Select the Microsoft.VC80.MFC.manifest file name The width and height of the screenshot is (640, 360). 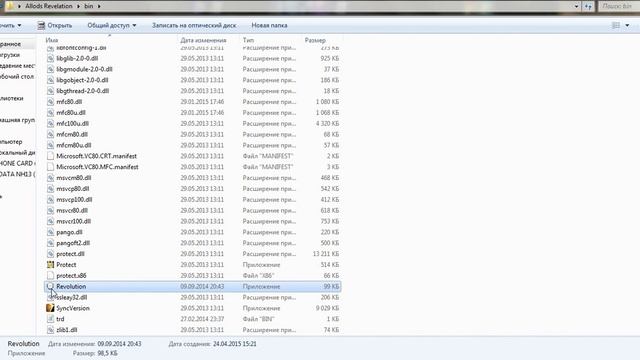coord(97,167)
